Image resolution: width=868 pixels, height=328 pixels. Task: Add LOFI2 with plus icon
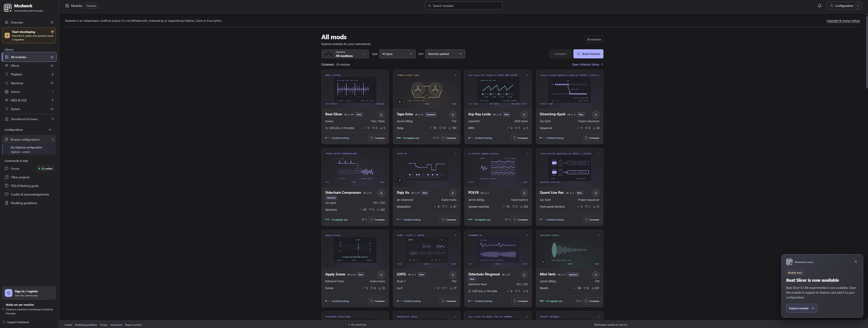[452, 274]
